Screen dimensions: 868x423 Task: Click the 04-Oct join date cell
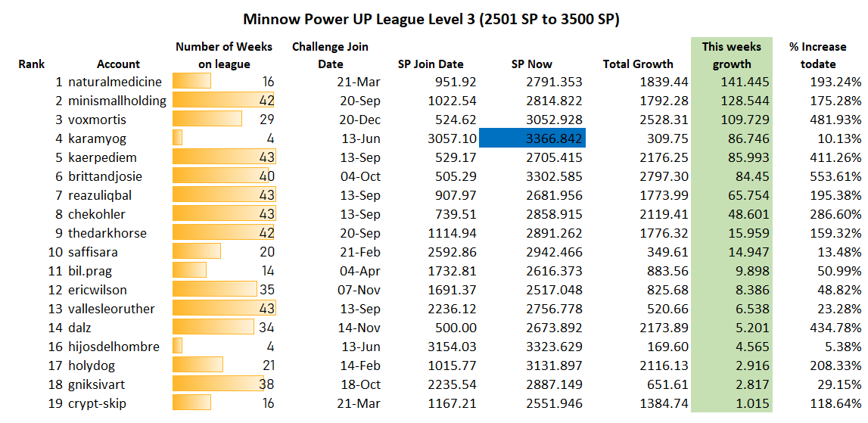[x=359, y=176]
